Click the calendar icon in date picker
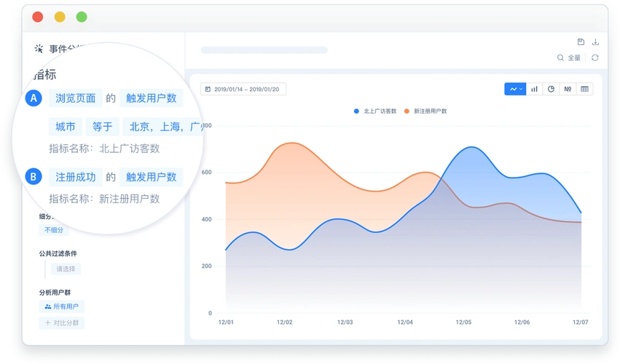Screen dimensions: 620x364 pos(208,90)
